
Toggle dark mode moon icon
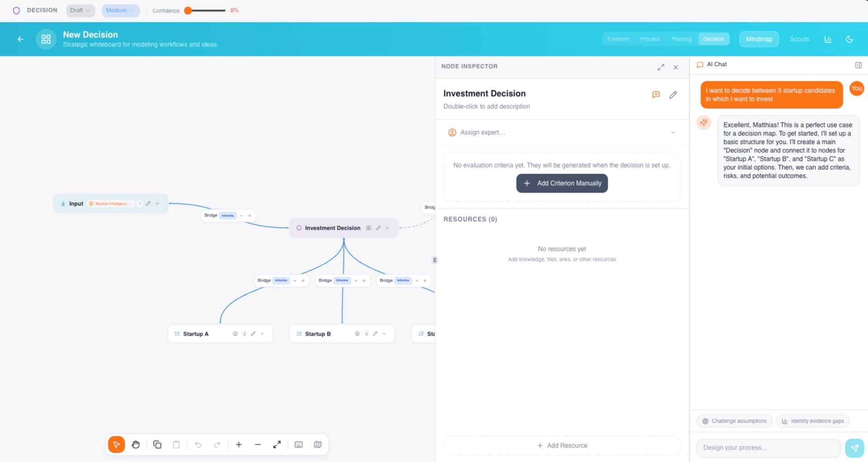[x=849, y=39]
